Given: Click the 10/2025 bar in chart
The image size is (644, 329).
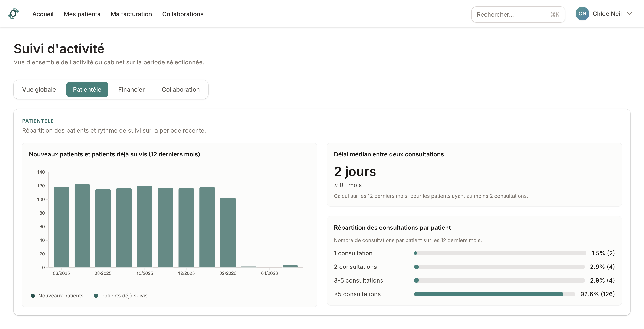Looking at the screenshot, I should 145,227.
